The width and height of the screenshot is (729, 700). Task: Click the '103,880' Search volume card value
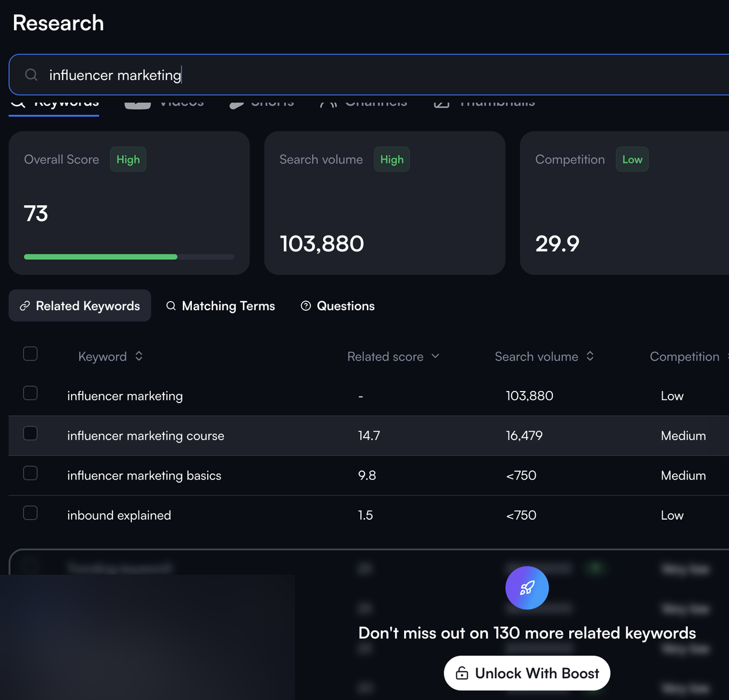tap(322, 243)
